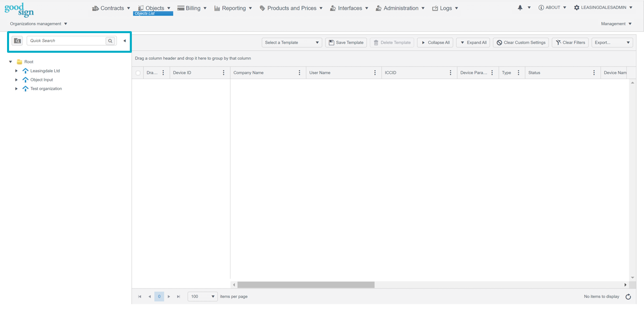The width and height of the screenshot is (644, 317).
Task: Open Device ID column options menu
Action: coord(223,73)
